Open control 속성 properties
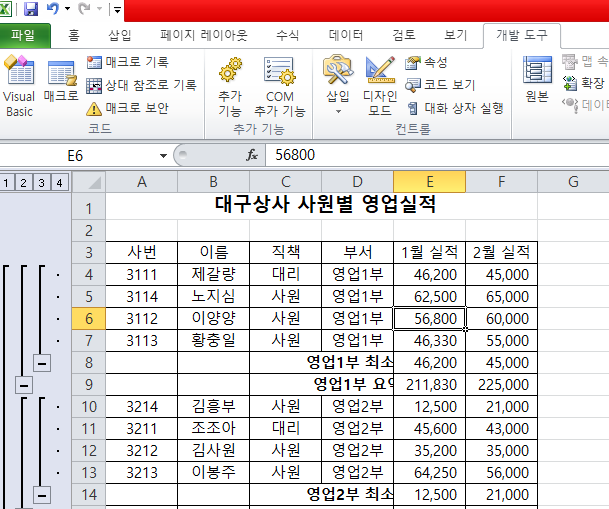Screen dimensions: 609x509 tap(426, 62)
